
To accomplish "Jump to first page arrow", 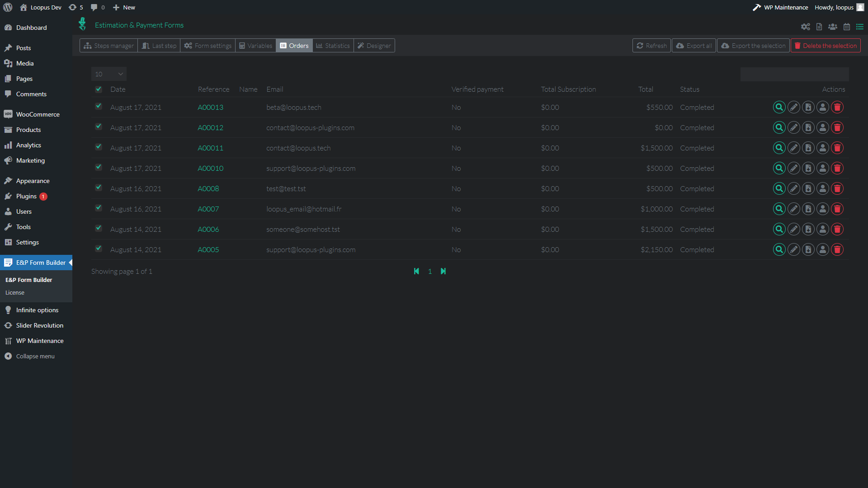I will (416, 271).
